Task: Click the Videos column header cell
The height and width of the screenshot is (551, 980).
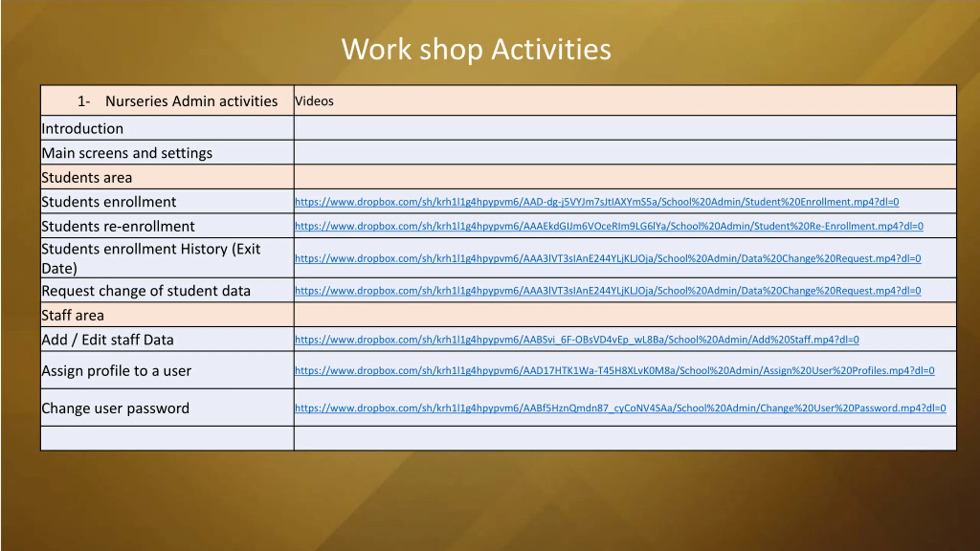Action: pyautogui.click(x=314, y=101)
